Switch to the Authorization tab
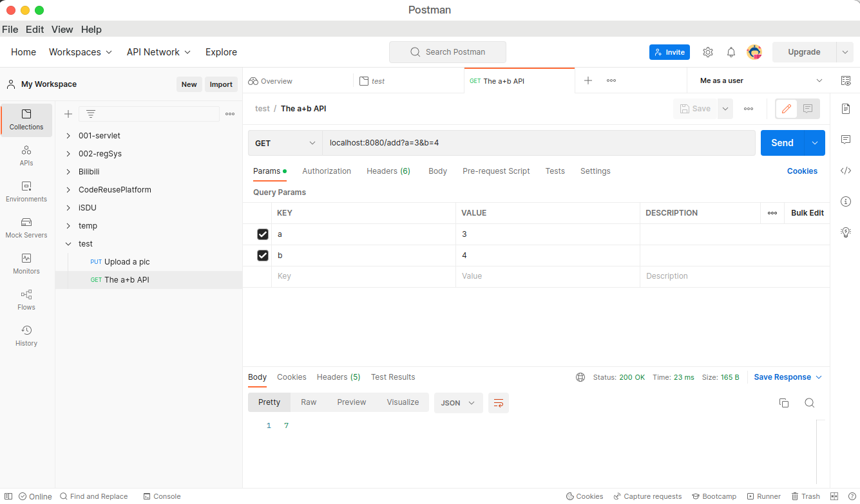 tap(327, 171)
